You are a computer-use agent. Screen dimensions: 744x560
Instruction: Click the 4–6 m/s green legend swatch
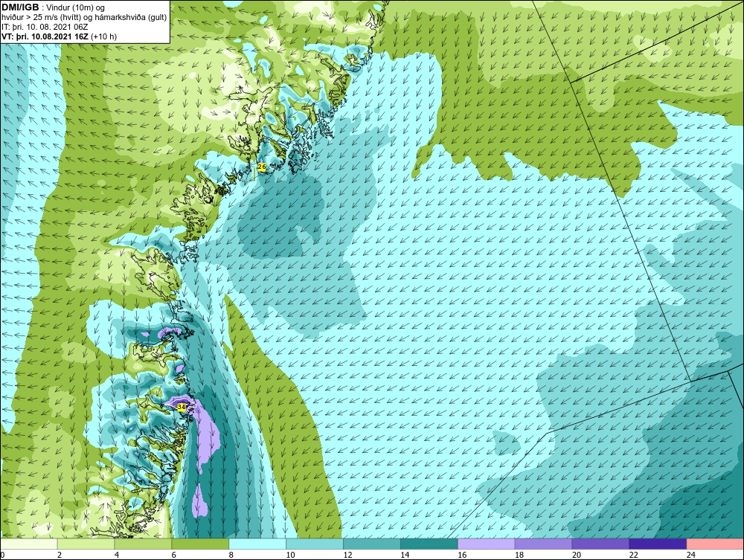click(143, 544)
